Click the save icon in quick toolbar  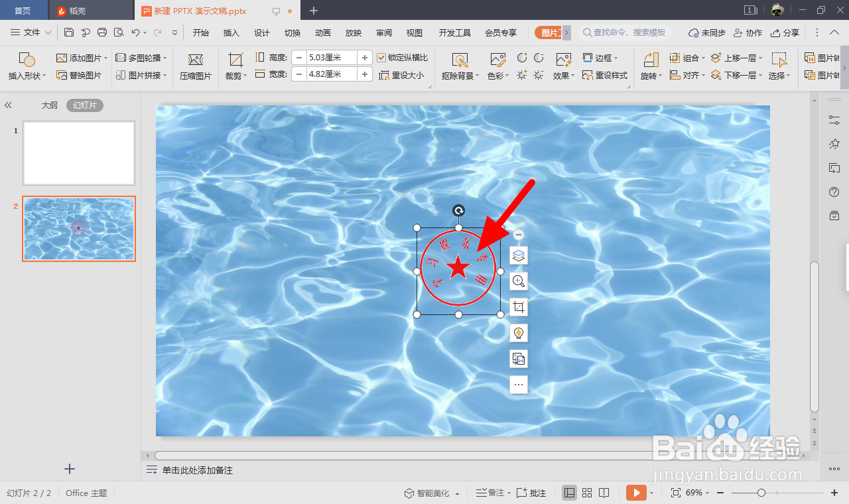click(x=69, y=32)
